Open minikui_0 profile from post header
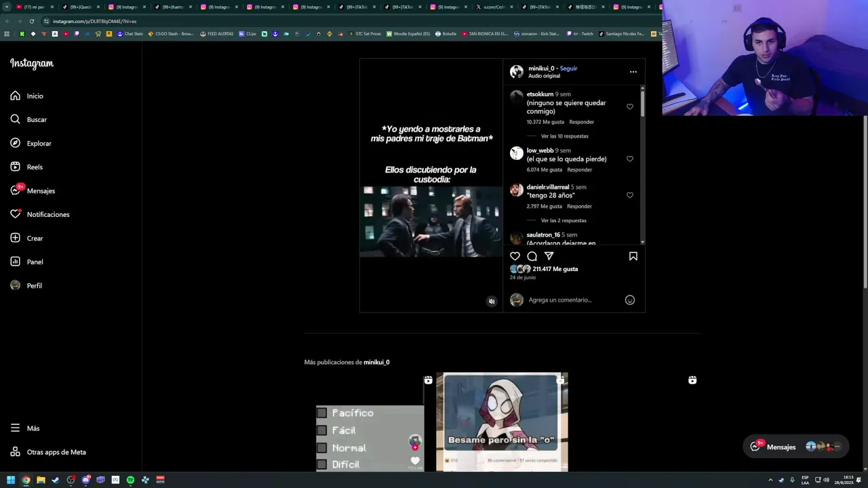This screenshot has height=488, width=868. pyautogui.click(x=541, y=68)
